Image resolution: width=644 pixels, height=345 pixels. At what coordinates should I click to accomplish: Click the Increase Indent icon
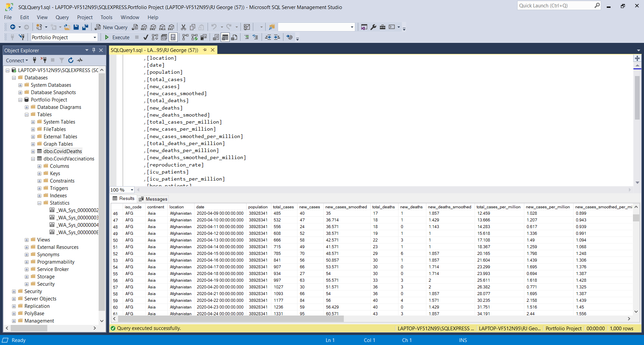point(277,37)
